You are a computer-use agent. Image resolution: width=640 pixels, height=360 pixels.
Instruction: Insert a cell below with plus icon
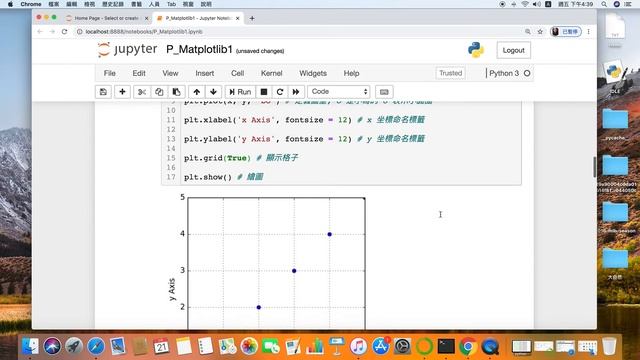pos(122,92)
